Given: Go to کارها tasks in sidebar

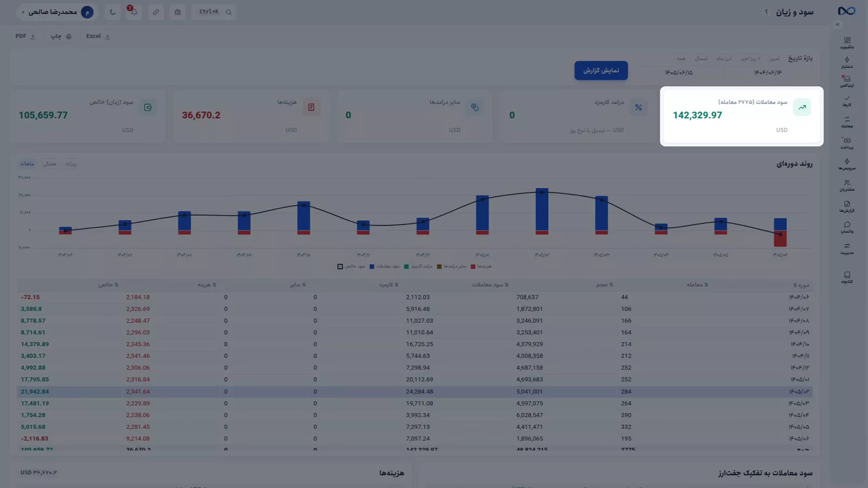Looking at the screenshot, I should tap(847, 101).
